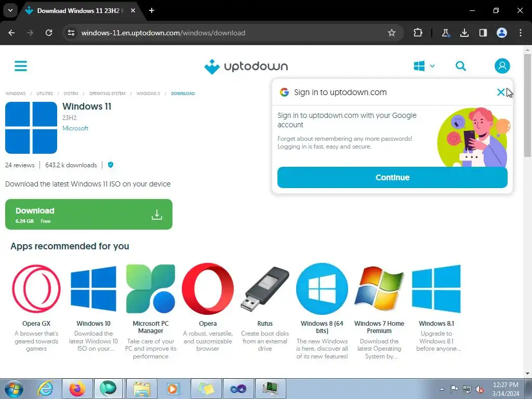Click Continue in Google sign-in popup

pos(392,177)
